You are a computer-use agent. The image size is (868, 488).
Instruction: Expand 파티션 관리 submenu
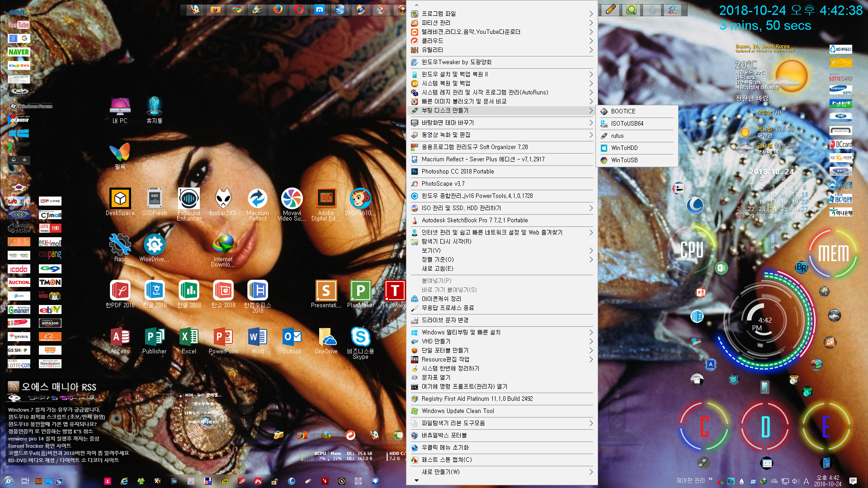click(502, 23)
